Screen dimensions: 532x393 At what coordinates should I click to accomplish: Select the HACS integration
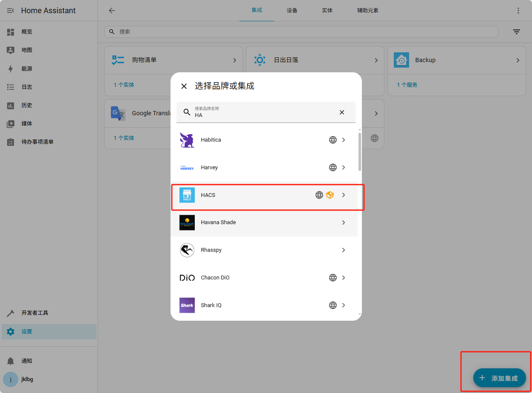pos(264,195)
